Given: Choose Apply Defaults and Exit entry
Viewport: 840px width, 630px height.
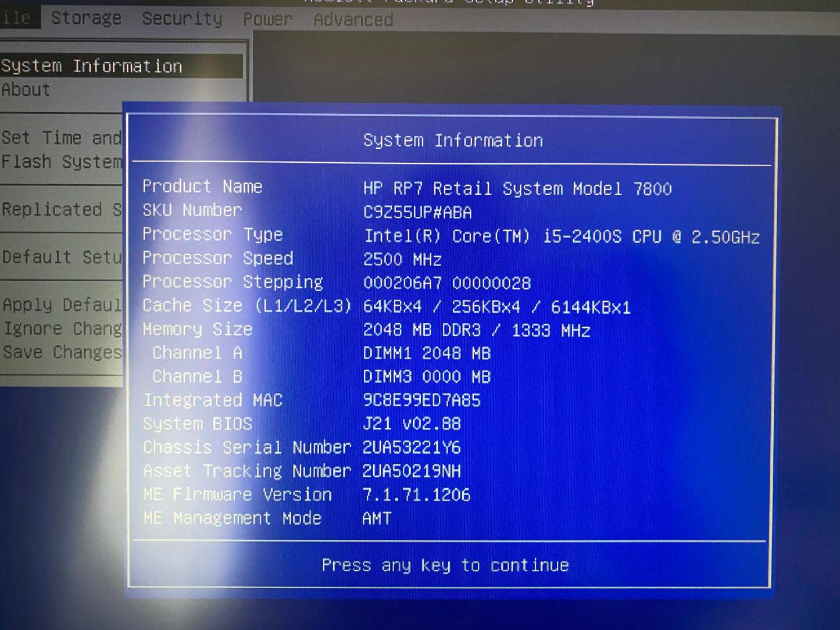Looking at the screenshot, I should 62,305.
